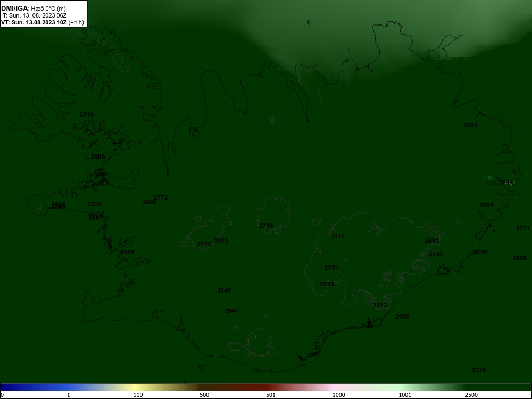Click the 'VT: Sun. 13.08.2023 10Z (+4 h)' line
The image size is (532, 399).
[x=43, y=23]
